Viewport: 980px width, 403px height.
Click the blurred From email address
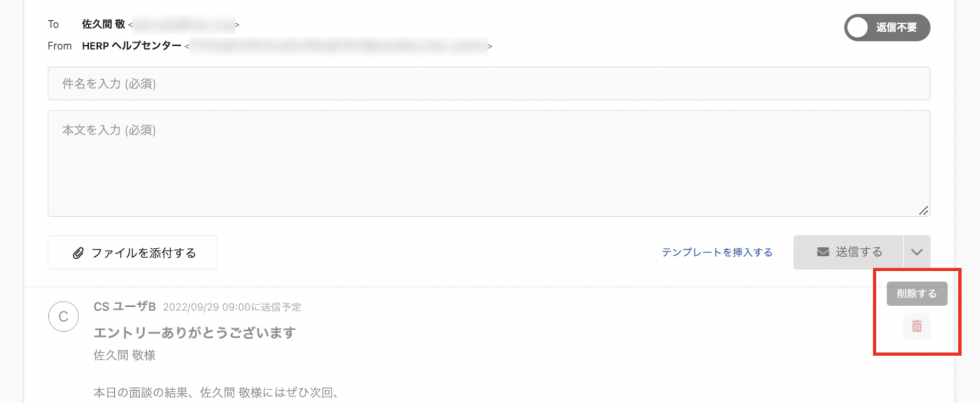point(339,46)
